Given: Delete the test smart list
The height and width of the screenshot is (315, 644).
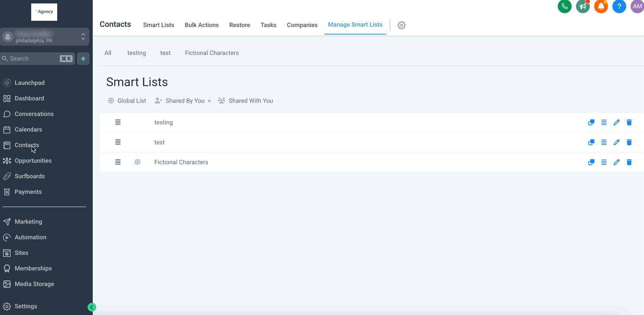Looking at the screenshot, I should 629,142.
